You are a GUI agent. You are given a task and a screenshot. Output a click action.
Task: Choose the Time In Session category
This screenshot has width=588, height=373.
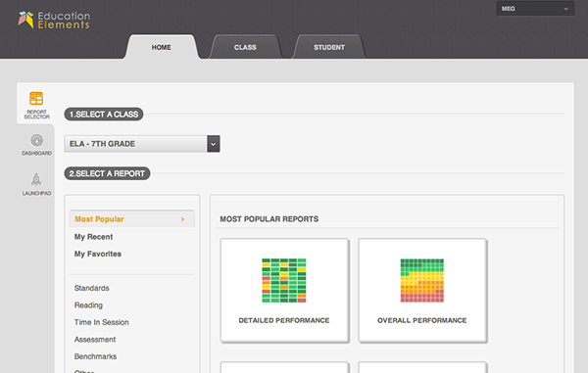101,322
